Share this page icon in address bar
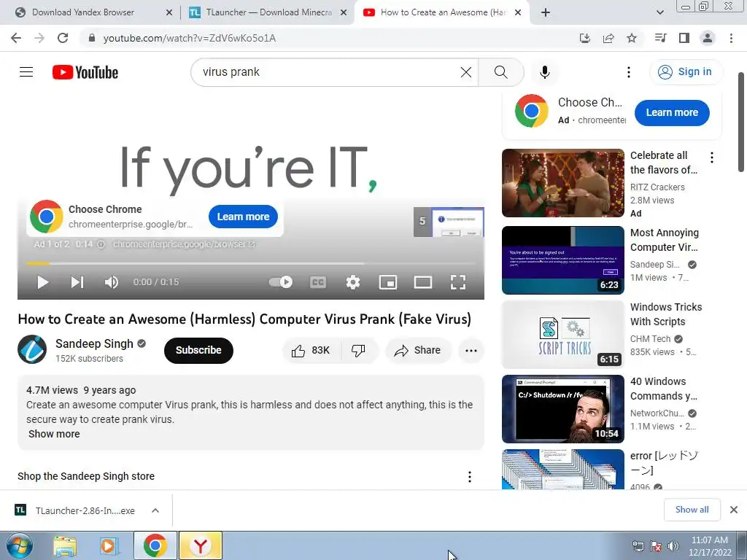This screenshot has height=560, width=747. pos(608,38)
